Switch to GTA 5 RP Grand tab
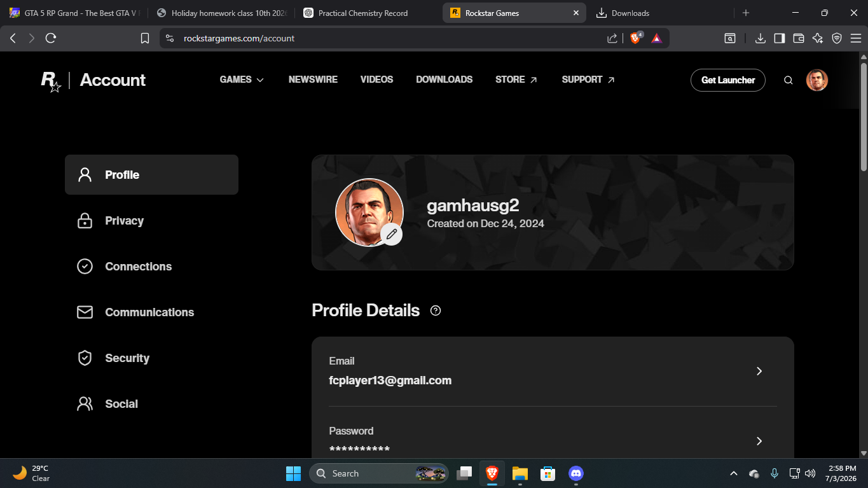The width and height of the screenshot is (868, 488). tap(74, 13)
